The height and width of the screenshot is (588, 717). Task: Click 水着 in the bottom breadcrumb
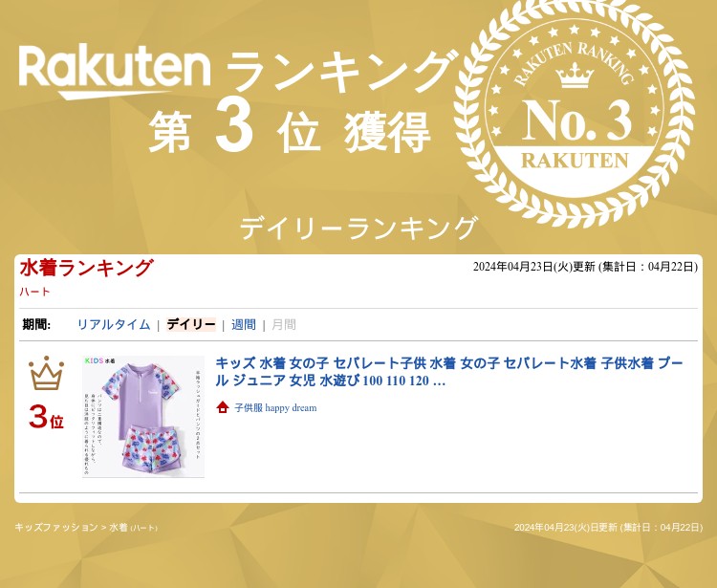pos(119,527)
